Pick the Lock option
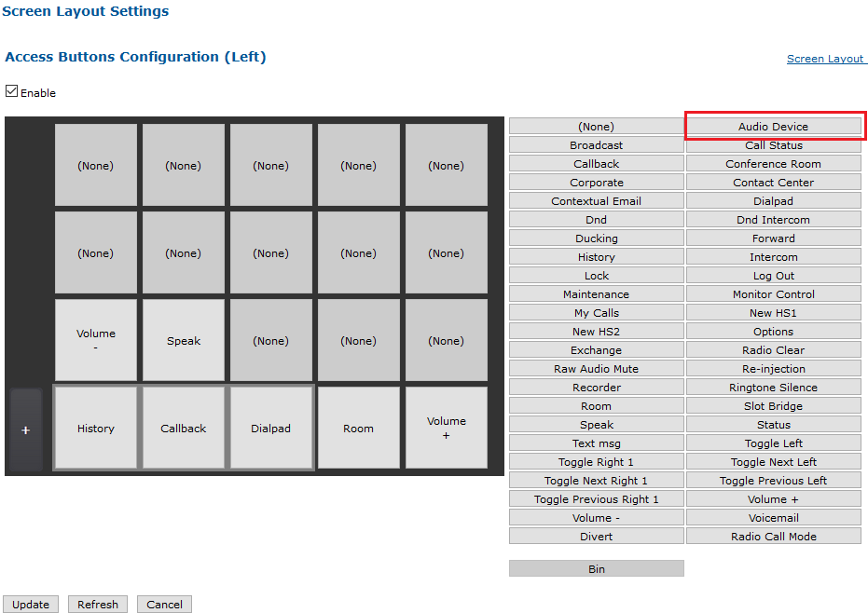 (596, 276)
